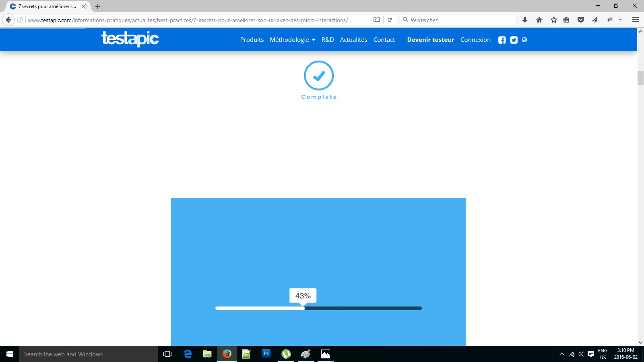Open Firefox downloads arrow icon

pyautogui.click(x=525, y=20)
